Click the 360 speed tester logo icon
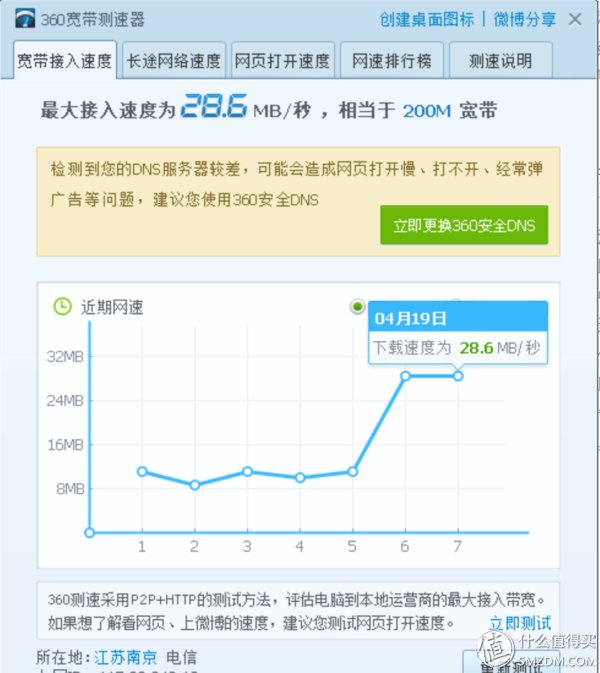This screenshot has height=673, width=600. pyautogui.click(x=25, y=18)
